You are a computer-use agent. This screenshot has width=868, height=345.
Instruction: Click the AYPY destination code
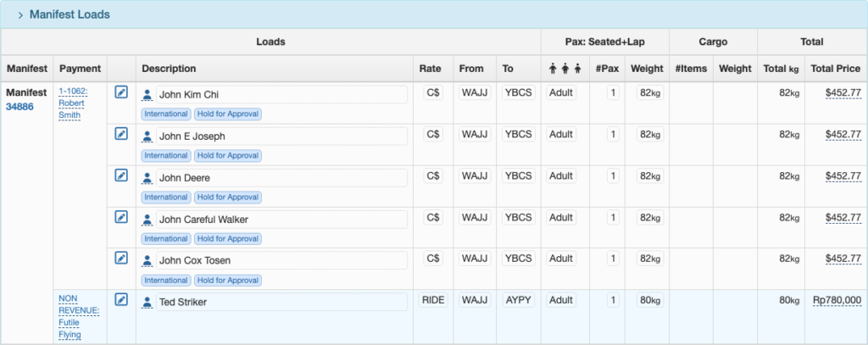518,300
